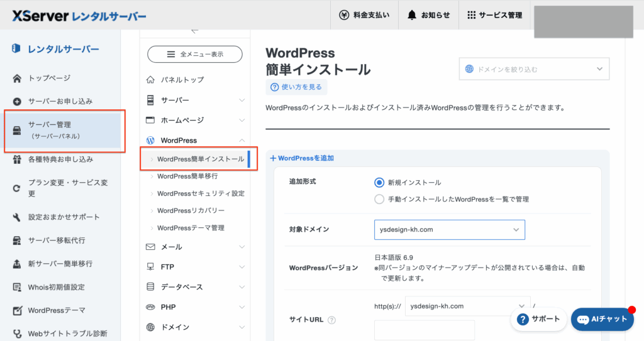Click the yen icon beside 料金支払い

344,15
